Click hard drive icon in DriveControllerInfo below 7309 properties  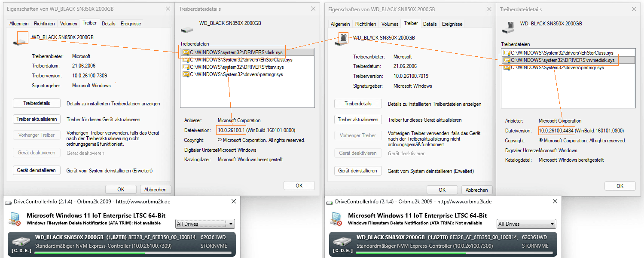coord(21,241)
